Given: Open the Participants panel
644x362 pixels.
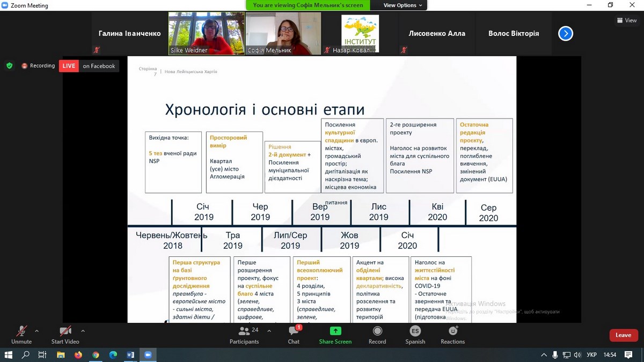Looking at the screenshot, I should coord(244,331).
